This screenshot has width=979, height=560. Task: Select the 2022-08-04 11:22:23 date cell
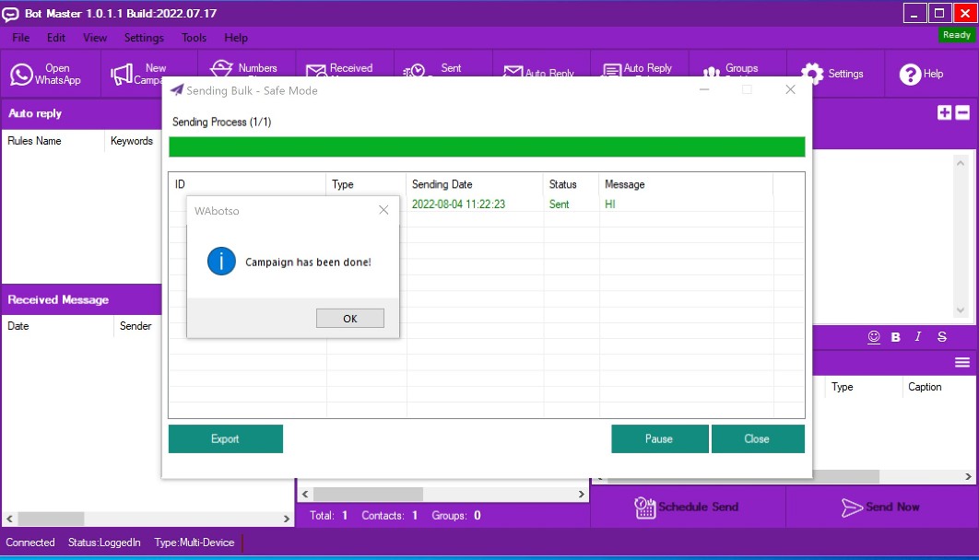coord(458,204)
